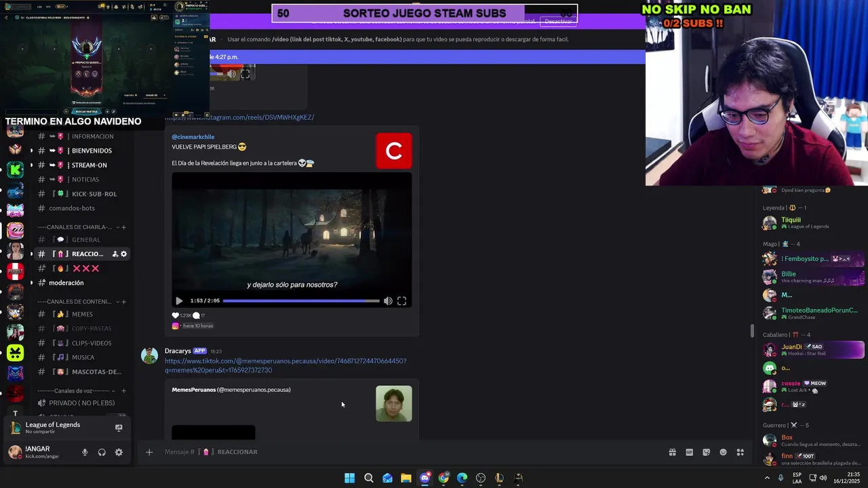This screenshot has height=488, width=868.
Task: Open the Instagram reels link
Action: (239, 117)
